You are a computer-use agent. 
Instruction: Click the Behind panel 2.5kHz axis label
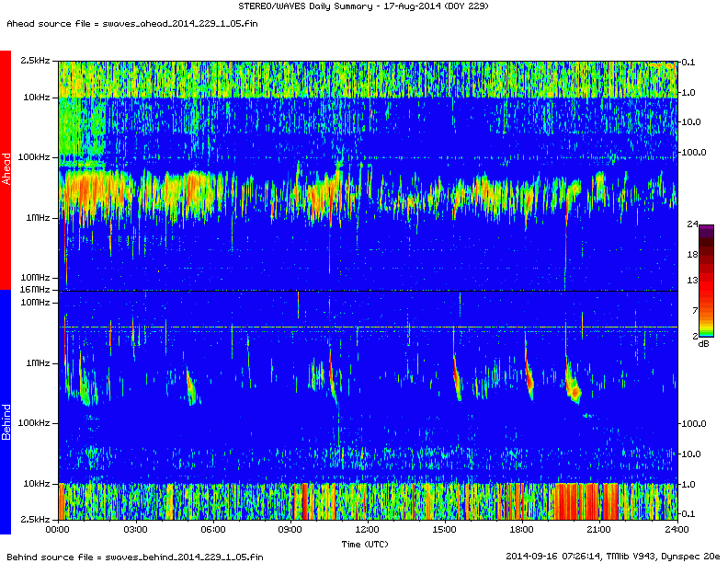point(35,519)
